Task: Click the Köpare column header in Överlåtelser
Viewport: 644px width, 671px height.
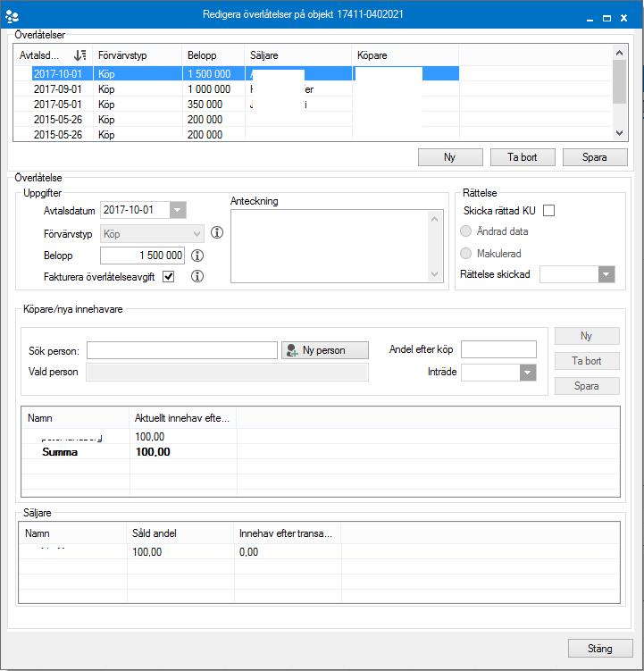Action: click(x=406, y=55)
